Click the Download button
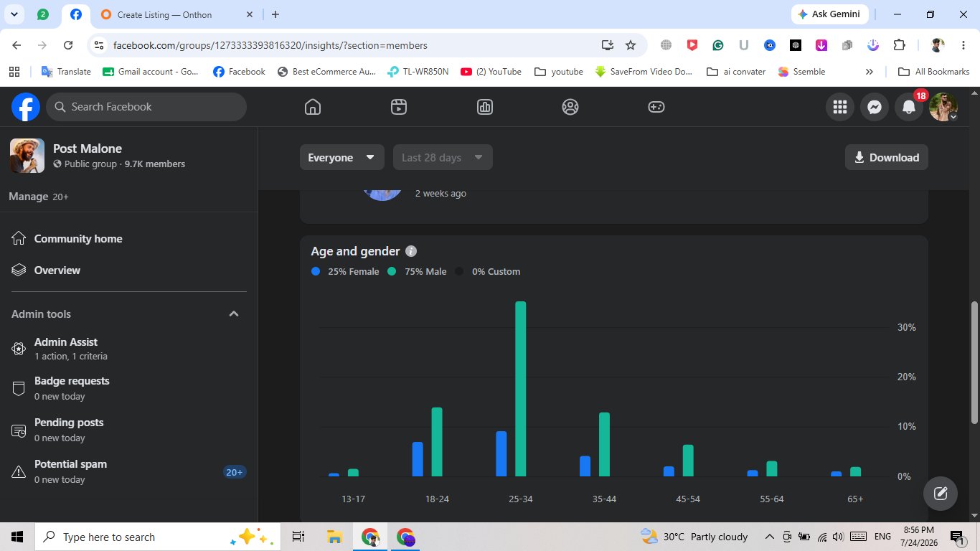The image size is (980, 551). pos(887,158)
